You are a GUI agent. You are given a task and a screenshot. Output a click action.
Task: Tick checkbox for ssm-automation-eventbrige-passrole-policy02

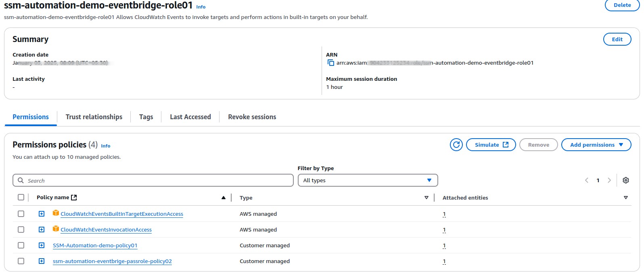[21, 261]
